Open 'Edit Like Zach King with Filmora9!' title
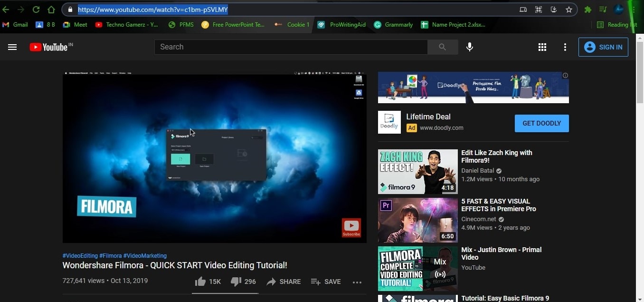The height and width of the screenshot is (302, 644). tap(497, 156)
